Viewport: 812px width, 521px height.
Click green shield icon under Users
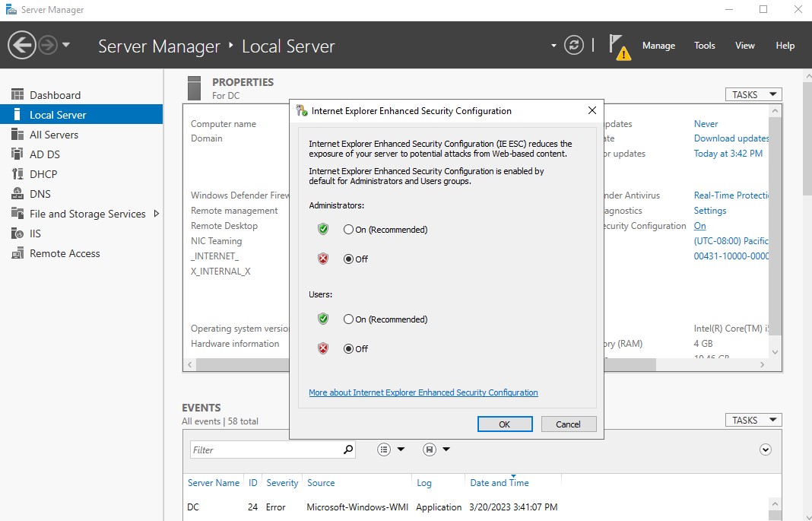(x=323, y=319)
